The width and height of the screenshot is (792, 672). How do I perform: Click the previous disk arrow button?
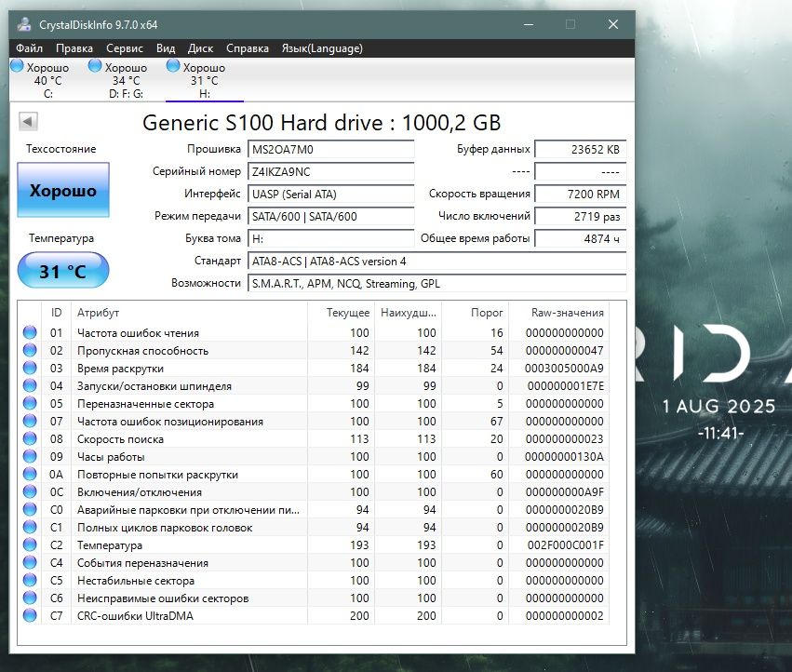coord(28,121)
